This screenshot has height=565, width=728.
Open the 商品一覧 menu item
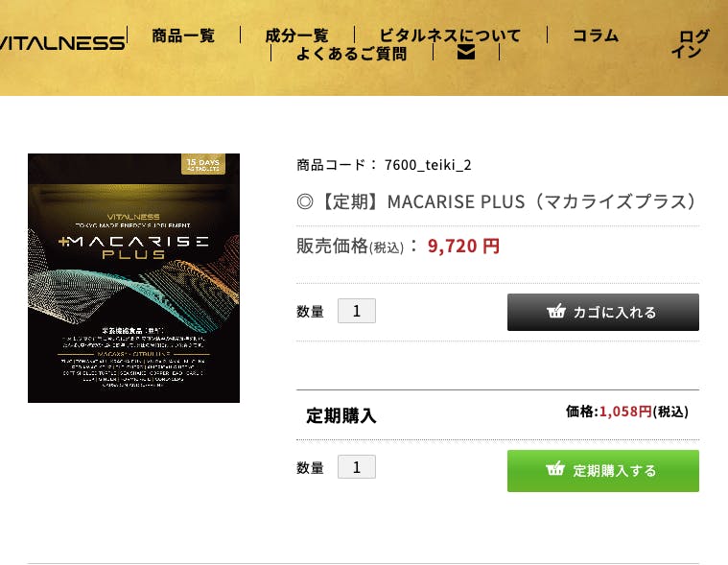[x=183, y=35]
